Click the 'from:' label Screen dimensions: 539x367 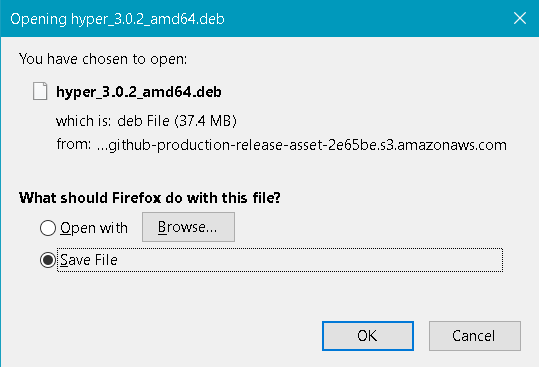click(x=74, y=144)
